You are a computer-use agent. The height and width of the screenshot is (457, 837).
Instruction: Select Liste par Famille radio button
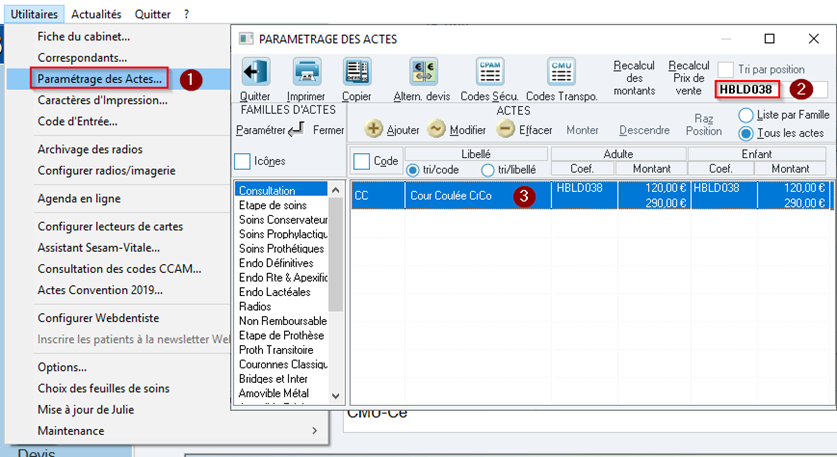(746, 115)
